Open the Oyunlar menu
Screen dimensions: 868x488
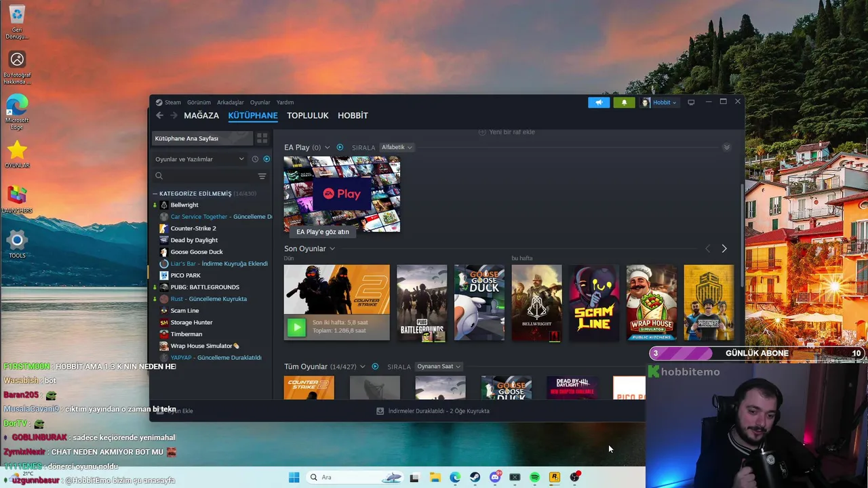[260, 102]
